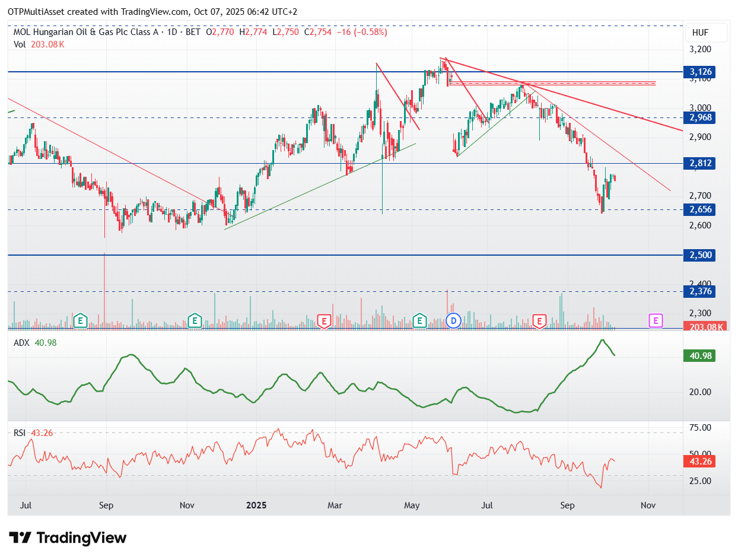The width and height of the screenshot is (738, 560).
Task: Select the green E earnings marker near November
Action: [194, 321]
